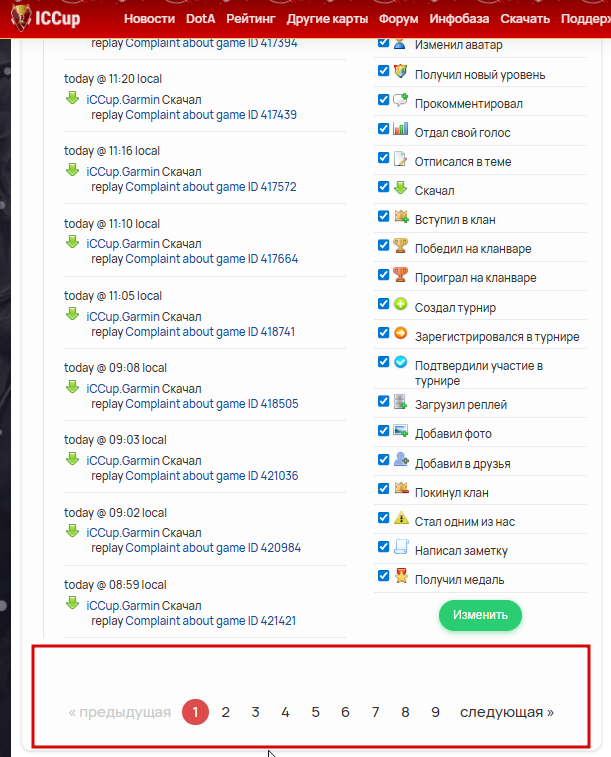611x757 pixels.
Task: Uncheck the Получил новый уровень checkbox
Action: coord(384,71)
